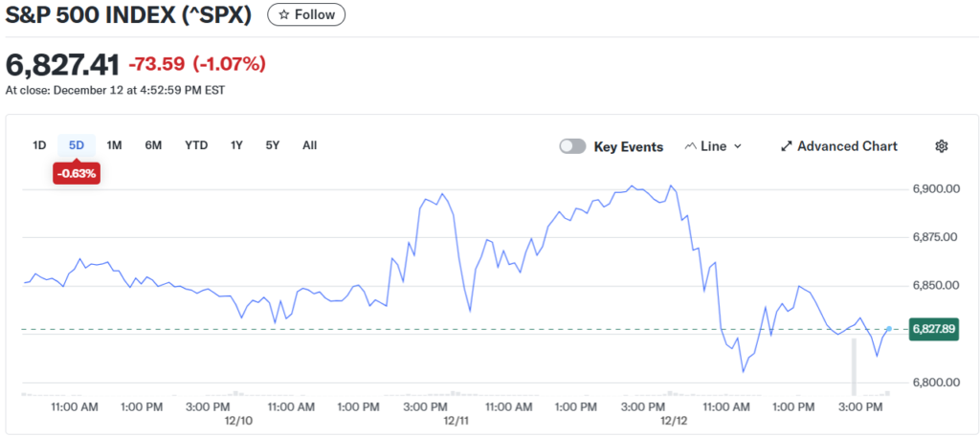Open chart settings gear icon
The image size is (980, 437).
[x=941, y=146]
